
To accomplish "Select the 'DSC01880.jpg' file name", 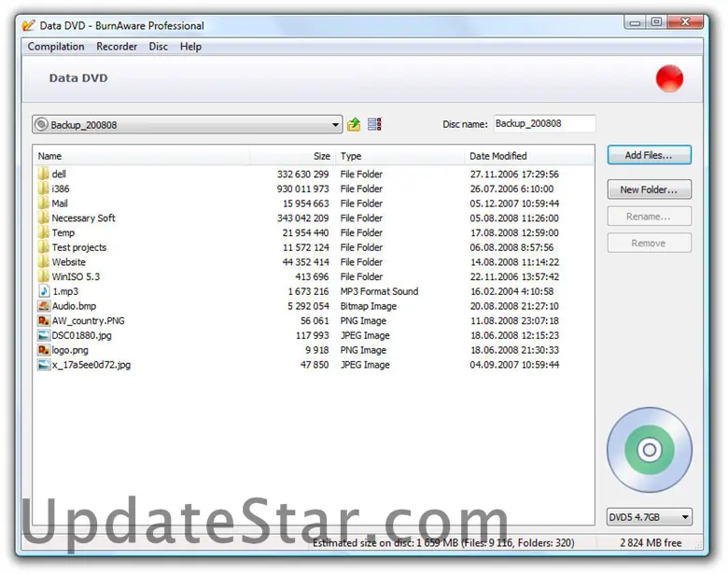I will coord(81,335).
